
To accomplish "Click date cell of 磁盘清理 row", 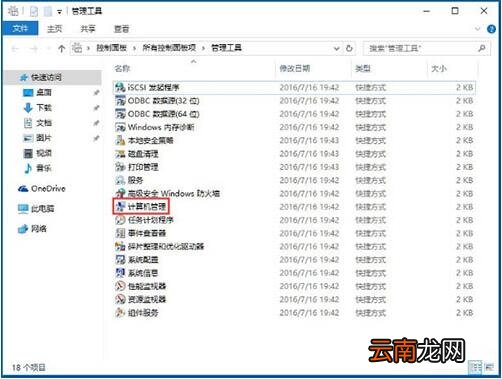I will 309,154.
